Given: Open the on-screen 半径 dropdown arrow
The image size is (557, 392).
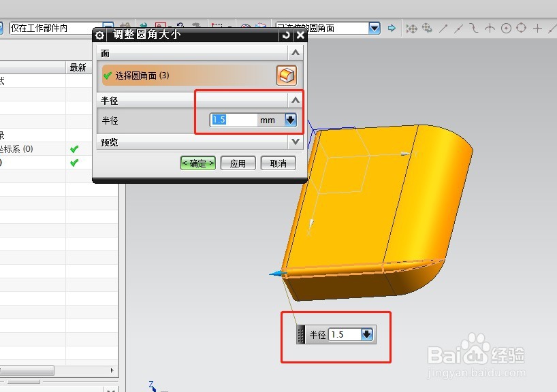Looking at the screenshot, I should click(366, 334).
